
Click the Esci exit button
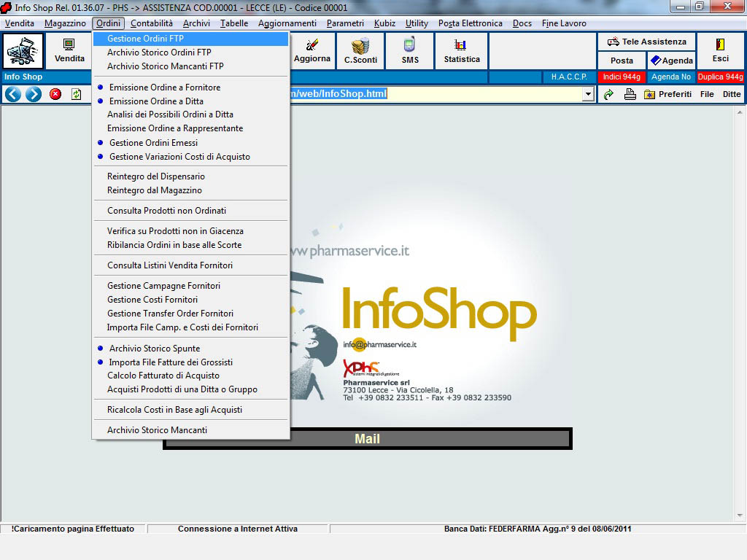720,50
